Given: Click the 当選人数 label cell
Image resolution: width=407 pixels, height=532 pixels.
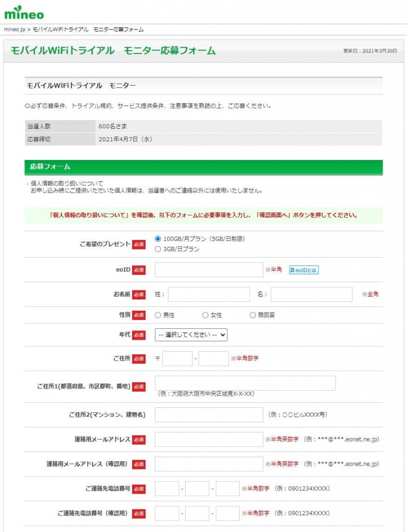Looking at the screenshot, I should 60,126.
